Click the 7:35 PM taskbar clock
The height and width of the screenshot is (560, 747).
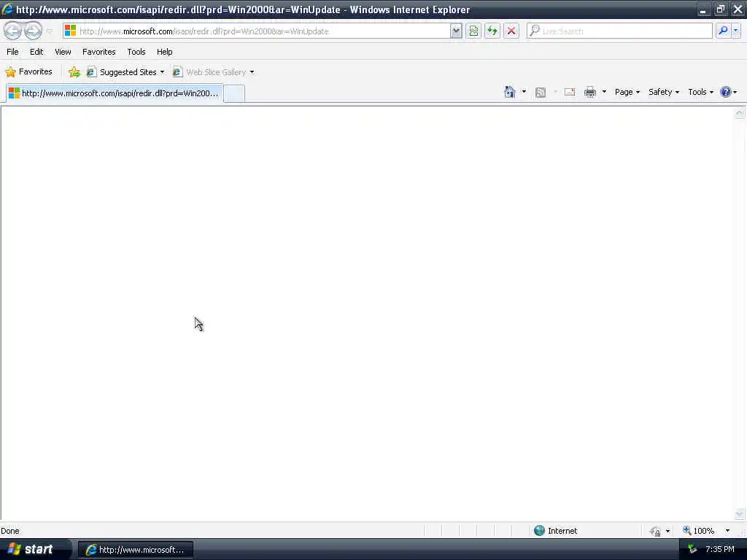(x=720, y=550)
